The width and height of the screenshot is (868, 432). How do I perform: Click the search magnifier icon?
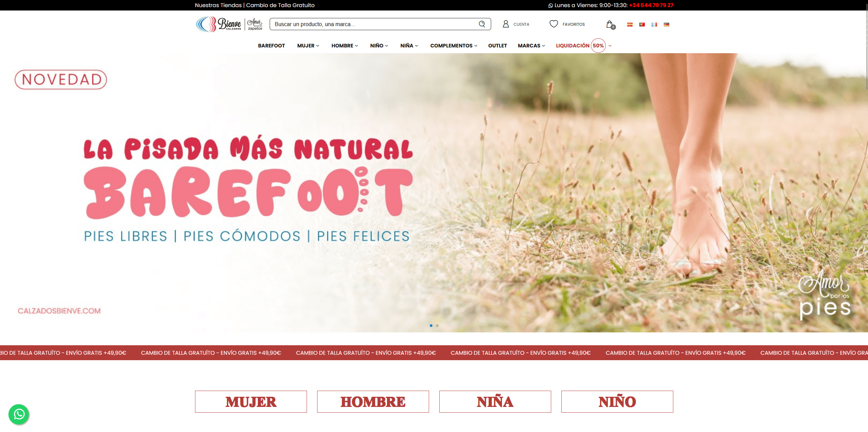[x=482, y=24]
